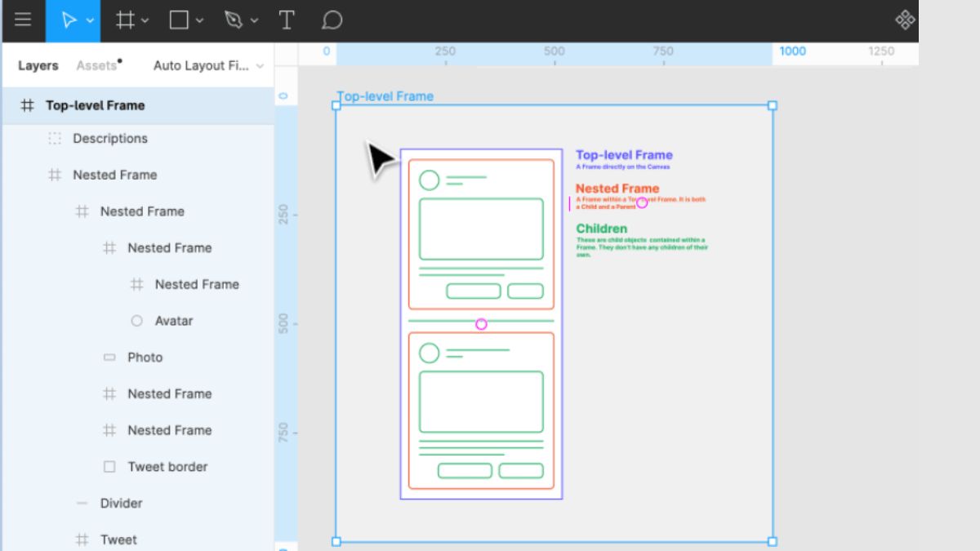Click the rectangle icon beside Photo

(109, 358)
